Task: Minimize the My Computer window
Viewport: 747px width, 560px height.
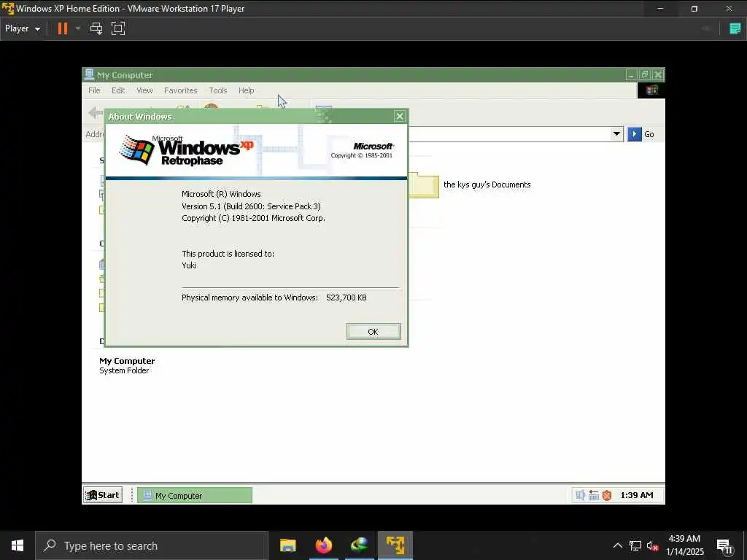Action: pyautogui.click(x=631, y=75)
